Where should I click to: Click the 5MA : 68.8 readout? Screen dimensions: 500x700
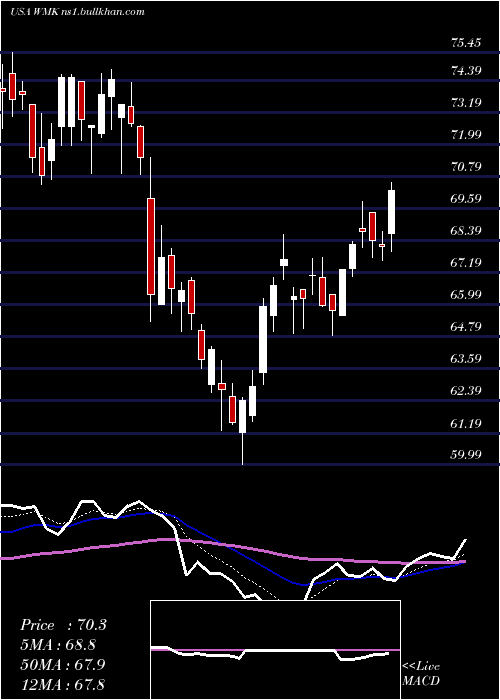(x=58, y=645)
